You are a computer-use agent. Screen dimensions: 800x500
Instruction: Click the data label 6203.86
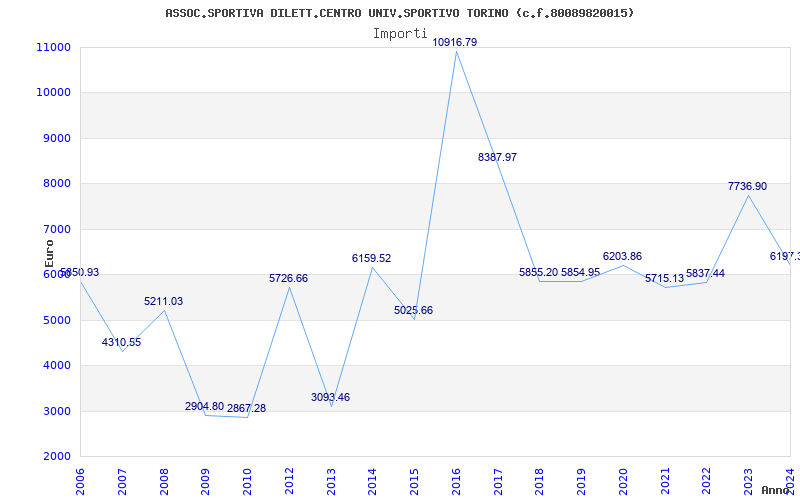pos(622,256)
